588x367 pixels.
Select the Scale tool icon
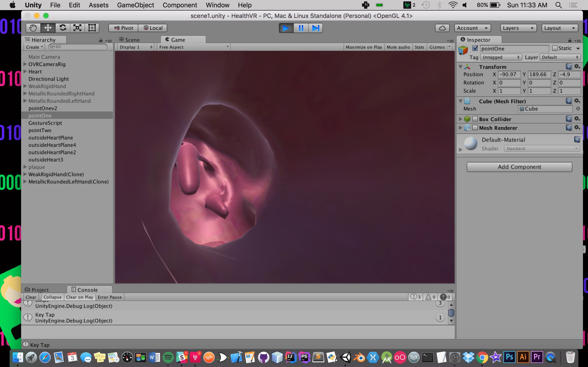(x=77, y=28)
